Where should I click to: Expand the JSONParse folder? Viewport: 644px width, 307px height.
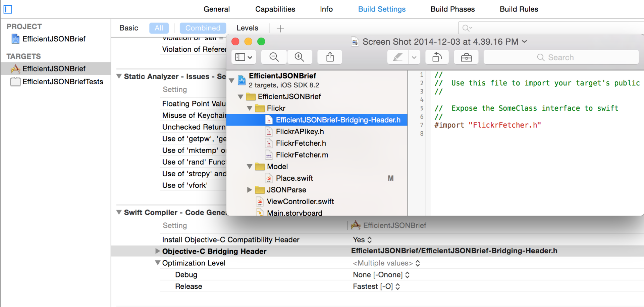click(250, 190)
